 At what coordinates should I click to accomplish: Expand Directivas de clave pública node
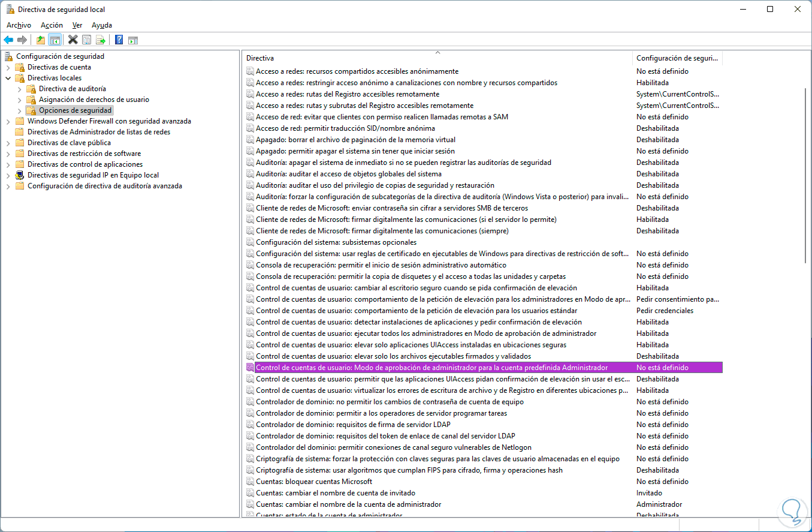click(x=8, y=143)
